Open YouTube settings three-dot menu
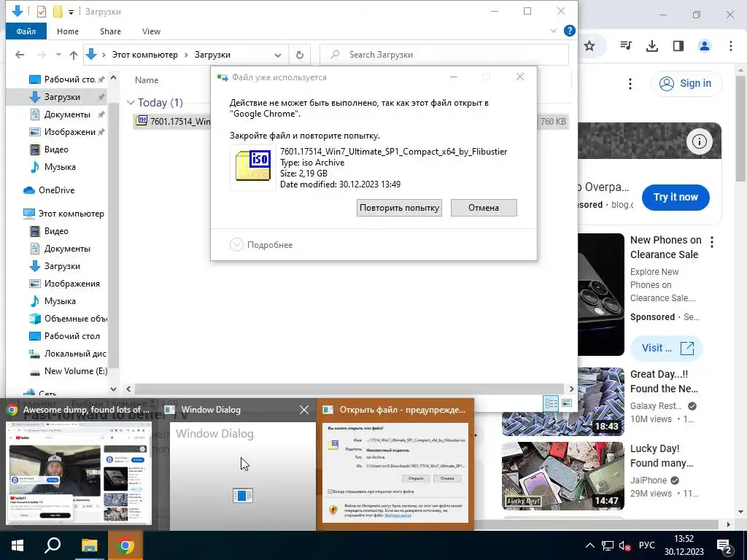Viewport: 747px width, 560px height. pyautogui.click(x=630, y=84)
